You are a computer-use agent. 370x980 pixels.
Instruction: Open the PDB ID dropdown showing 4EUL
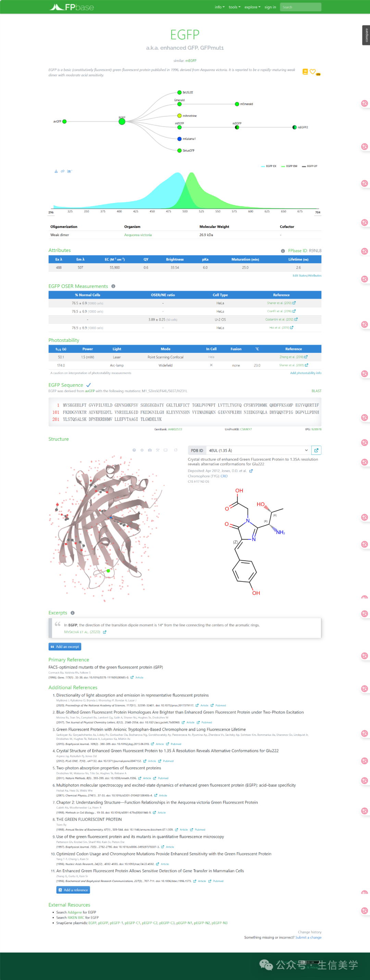(258, 450)
